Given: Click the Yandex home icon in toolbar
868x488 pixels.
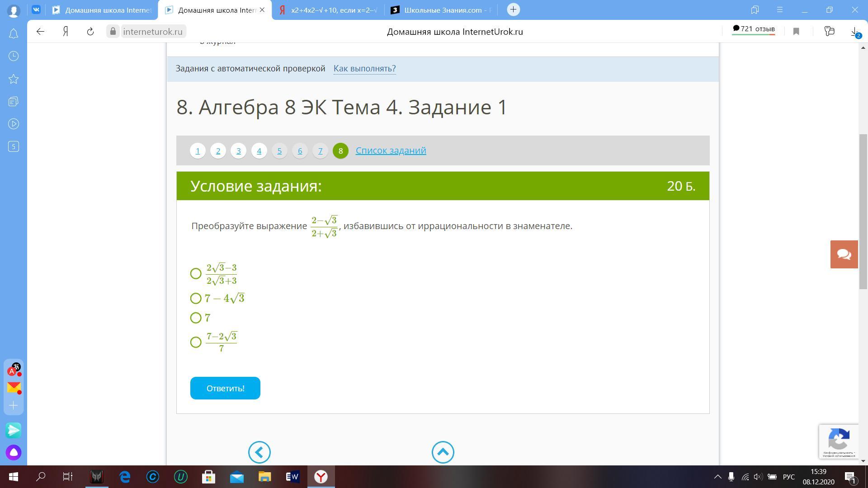Looking at the screenshot, I should pos(66,32).
